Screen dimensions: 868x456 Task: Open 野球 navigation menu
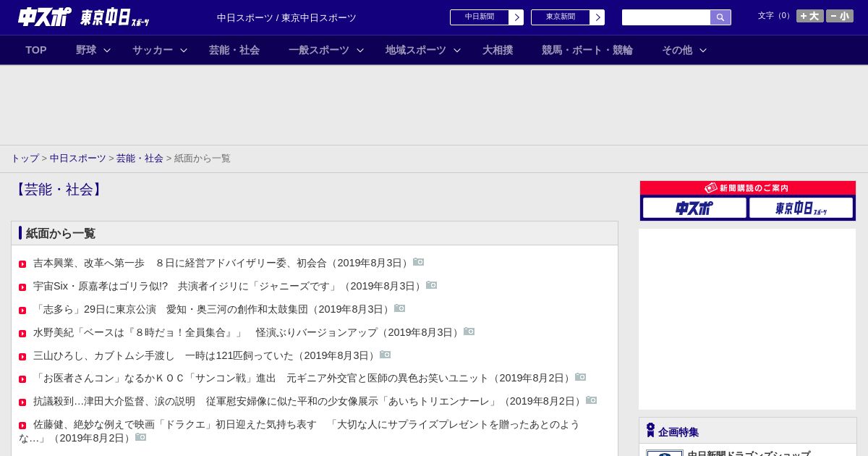click(86, 50)
